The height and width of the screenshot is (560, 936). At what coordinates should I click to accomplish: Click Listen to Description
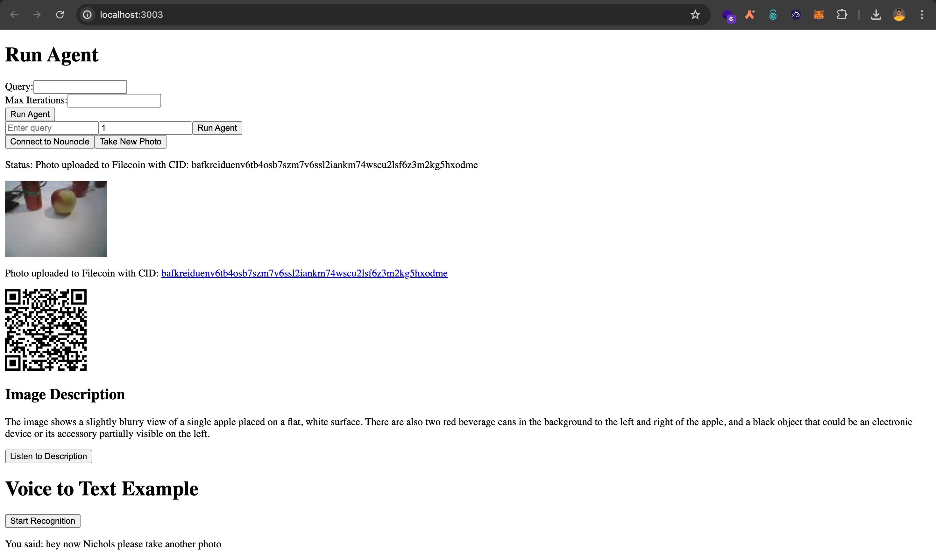click(49, 456)
